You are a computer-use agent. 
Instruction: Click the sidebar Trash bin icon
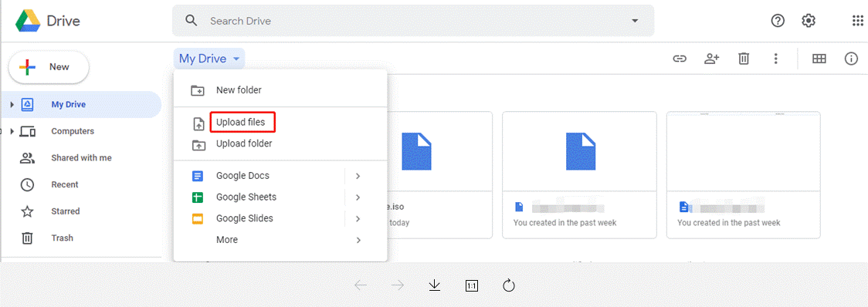27,238
